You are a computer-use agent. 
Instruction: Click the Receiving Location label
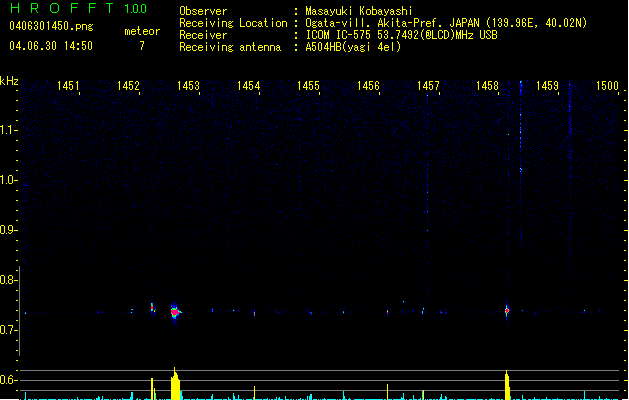(233, 23)
